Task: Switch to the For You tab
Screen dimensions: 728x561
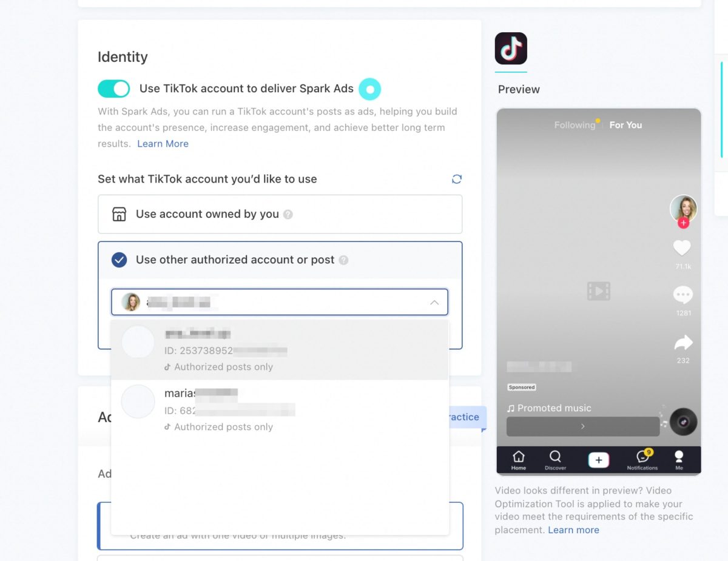Action: (x=625, y=125)
